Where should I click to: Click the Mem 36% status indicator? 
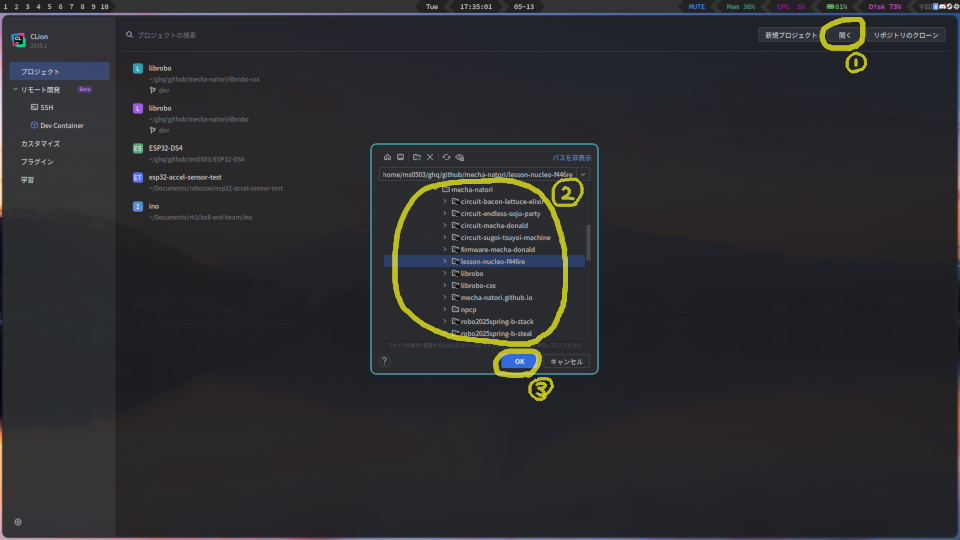(x=741, y=7)
